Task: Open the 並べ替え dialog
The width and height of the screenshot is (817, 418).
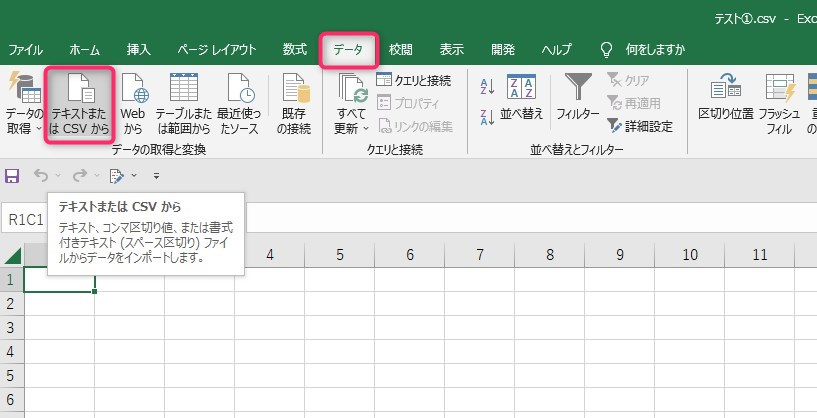Action: click(522, 96)
